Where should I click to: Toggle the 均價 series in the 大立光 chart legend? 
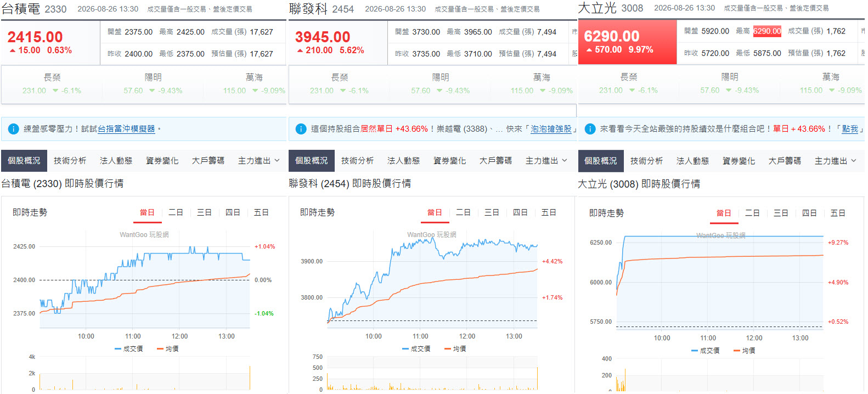[745, 351]
